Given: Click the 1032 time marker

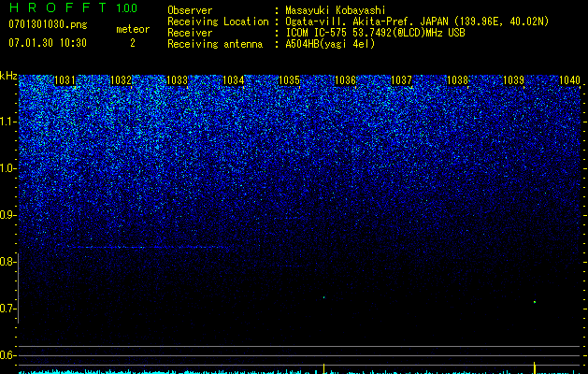Looking at the screenshot, I should point(122,80).
